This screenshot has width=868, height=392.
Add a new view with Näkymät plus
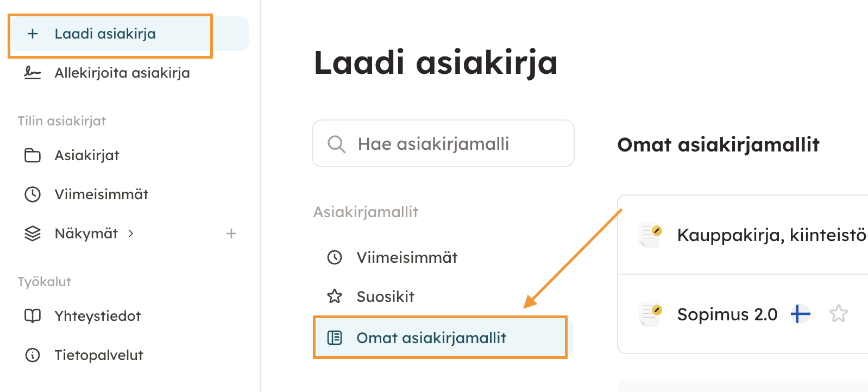click(x=231, y=233)
